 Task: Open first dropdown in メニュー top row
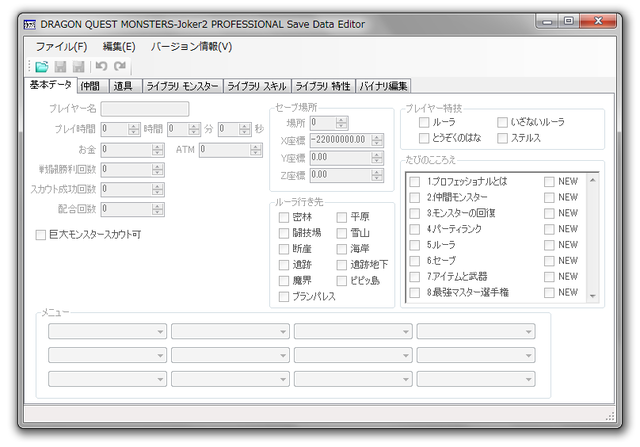click(107, 331)
